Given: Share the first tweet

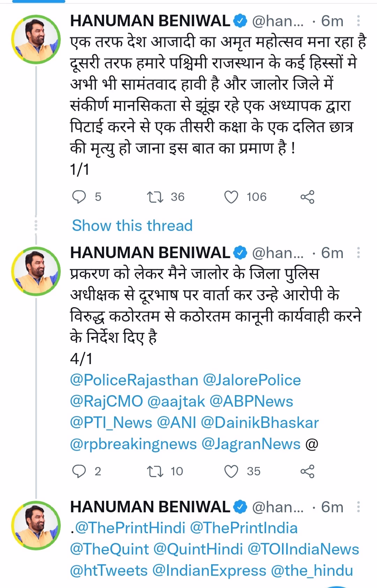Looking at the screenshot, I should 307,197.
